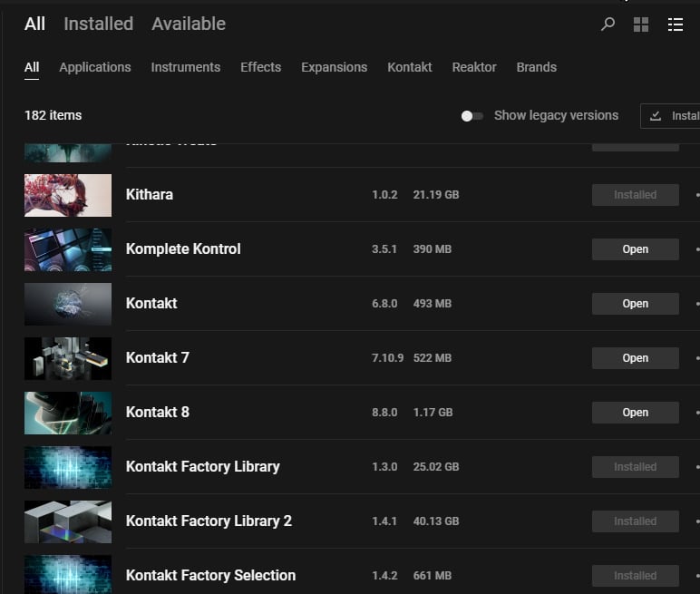Filter by Kontakt category

tap(410, 67)
